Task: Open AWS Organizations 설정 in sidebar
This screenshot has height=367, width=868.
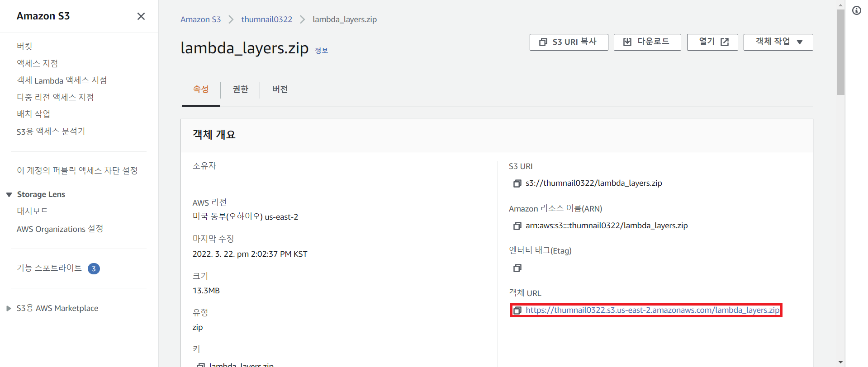Action: coord(60,229)
